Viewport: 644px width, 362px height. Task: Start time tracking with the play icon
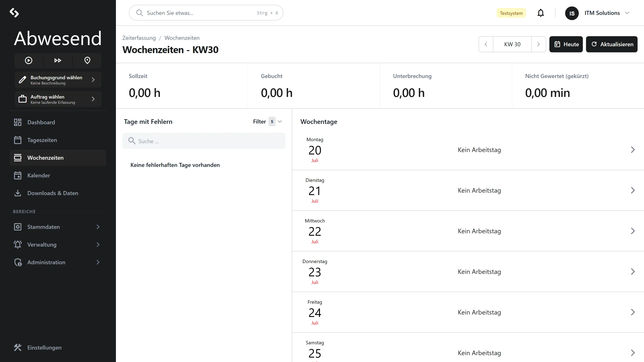point(29,61)
